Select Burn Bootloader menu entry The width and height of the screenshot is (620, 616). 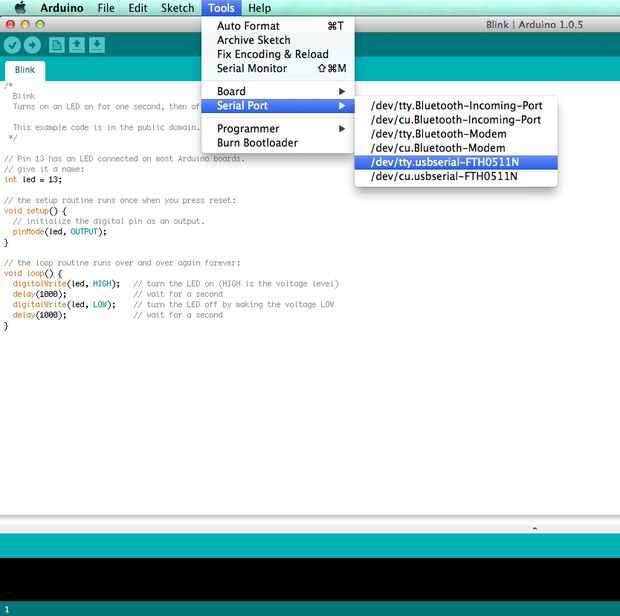pyautogui.click(x=278, y=143)
